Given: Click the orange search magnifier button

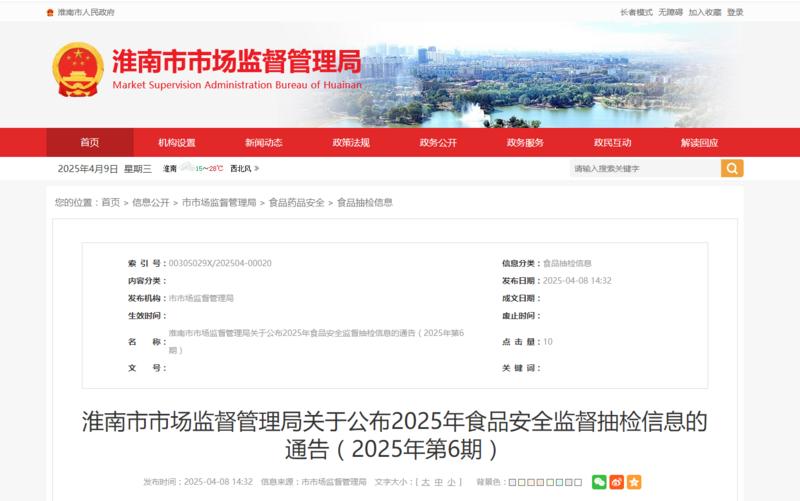Looking at the screenshot, I should [732, 168].
